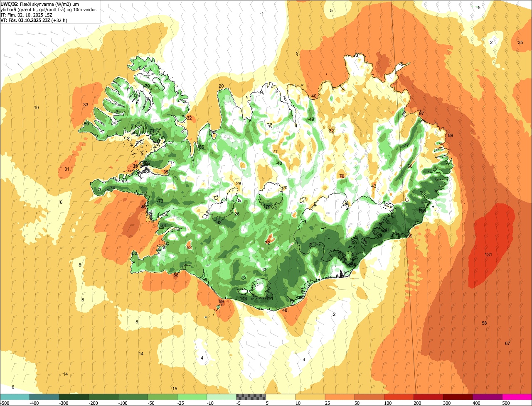Click the valid time 'VT: Fös. 03.10.2025 23Z'
The image size is (532, 406).
pyautogui.click(x=25, y=20)
